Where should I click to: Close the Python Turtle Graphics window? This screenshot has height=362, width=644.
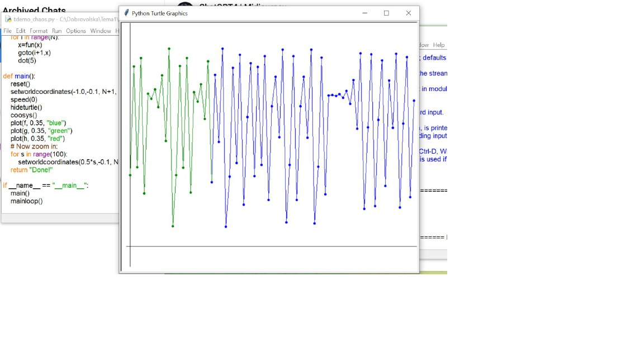click(408, 13)
